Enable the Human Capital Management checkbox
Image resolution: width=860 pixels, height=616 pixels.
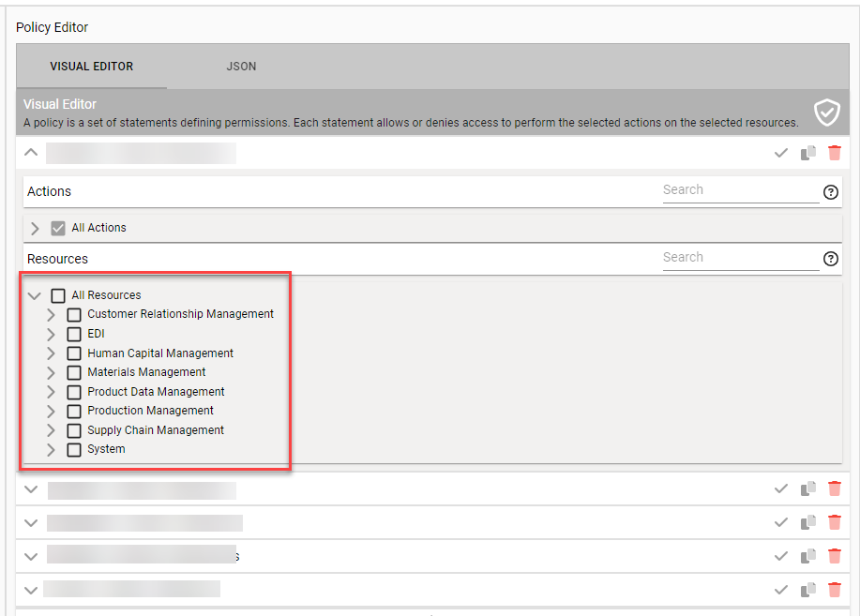pyautogui.click(x=74, y=353)
